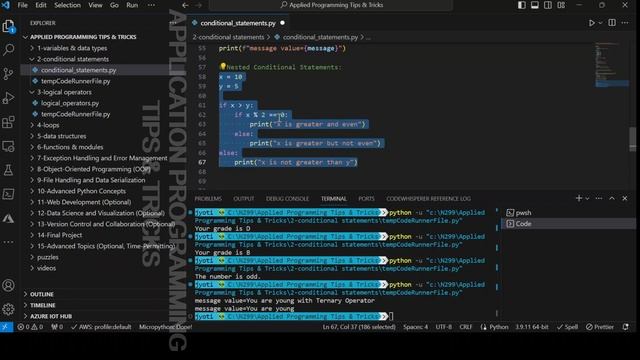This screenshot has height=360, width=640.
Task: Click errors and warnings count in status bar
Action: (30, 327)
